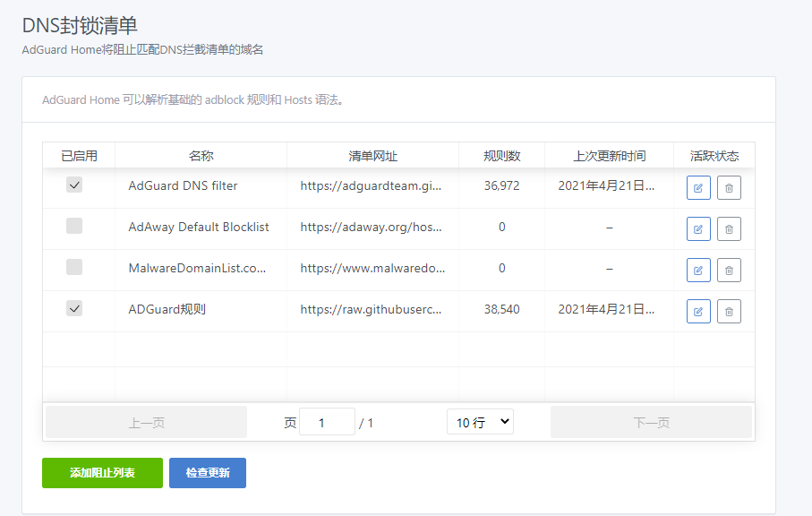Enable the MalwareDomainList checkbox

click(x=74, y=267)
